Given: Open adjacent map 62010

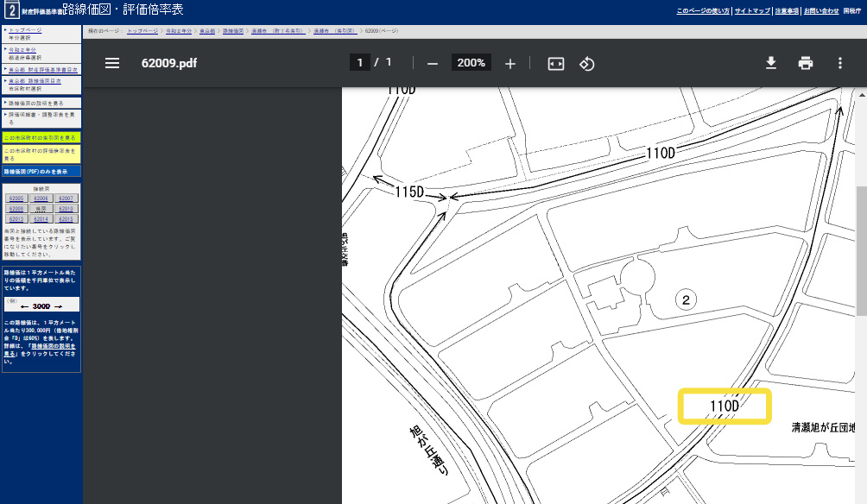Looking at the screenshot, I should (66, 209).
